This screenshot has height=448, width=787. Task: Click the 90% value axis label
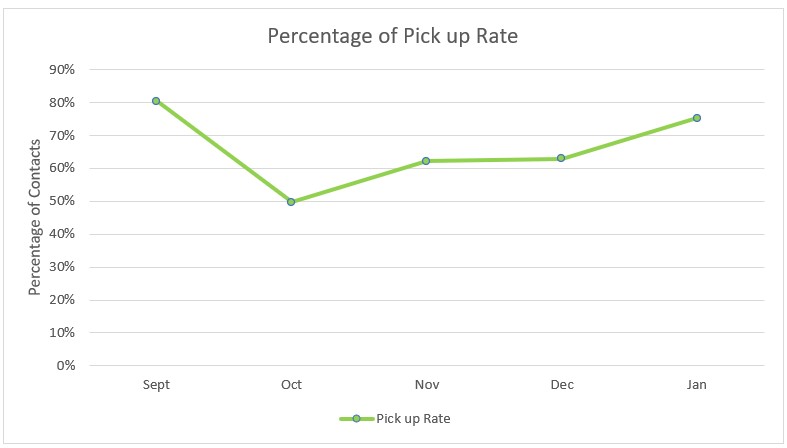point(62,70)
